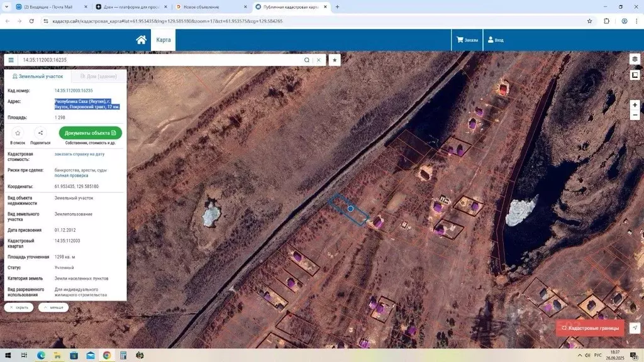The width and height of the screenshot is (644, 362).
Task: Open the map layers panel
Action: (635, 58)
